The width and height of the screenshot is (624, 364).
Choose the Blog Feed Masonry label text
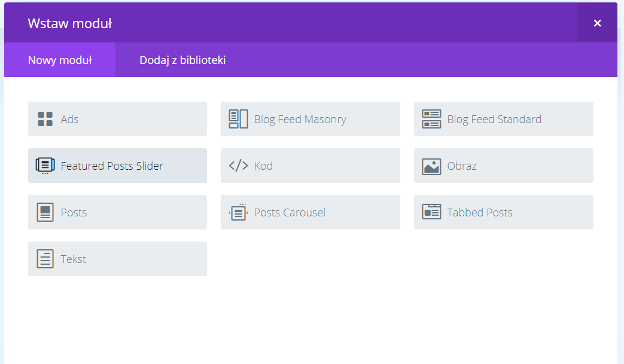point(300,120)
